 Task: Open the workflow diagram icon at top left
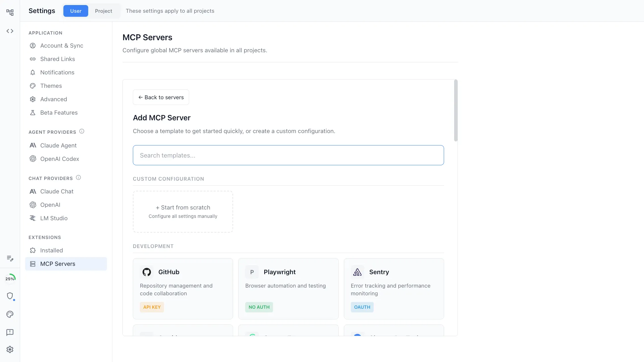(10, 12)
